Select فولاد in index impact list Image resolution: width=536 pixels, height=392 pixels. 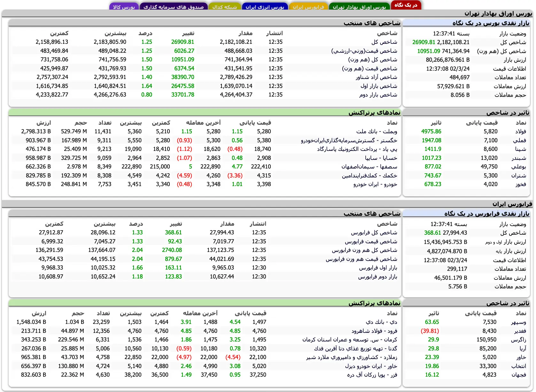point(520,131)
